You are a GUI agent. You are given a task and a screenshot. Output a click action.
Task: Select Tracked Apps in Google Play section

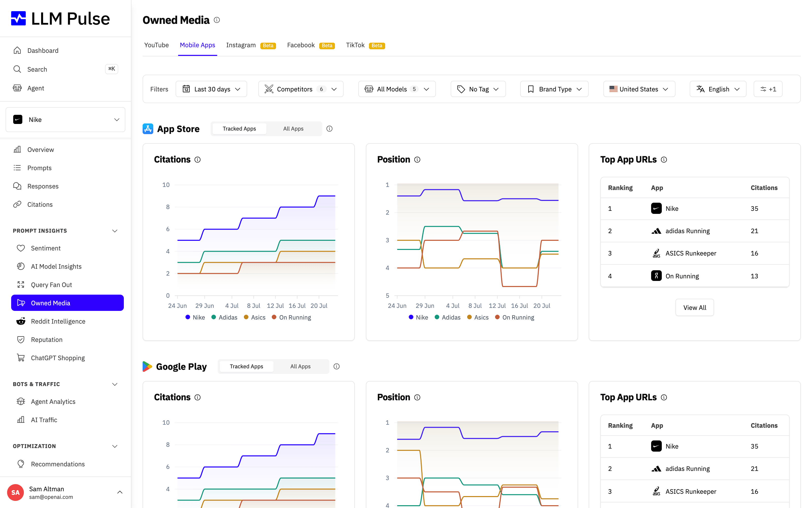click(x=246, y=367)
